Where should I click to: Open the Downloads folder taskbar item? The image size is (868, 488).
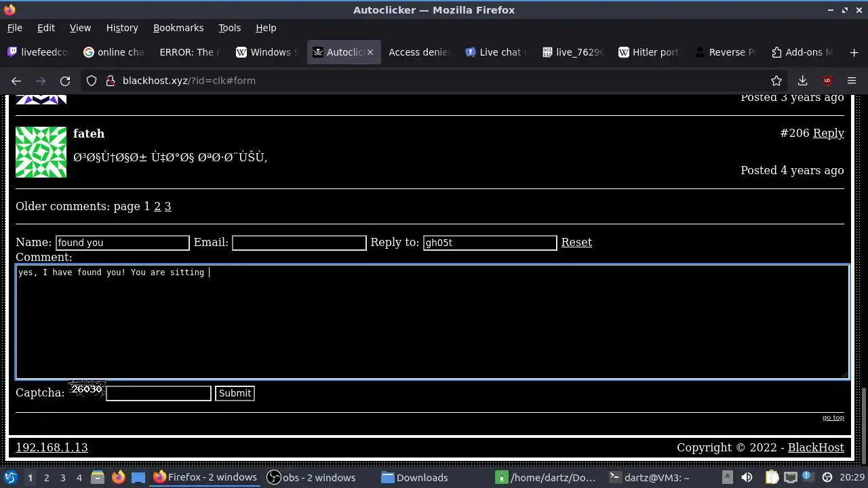414,477
